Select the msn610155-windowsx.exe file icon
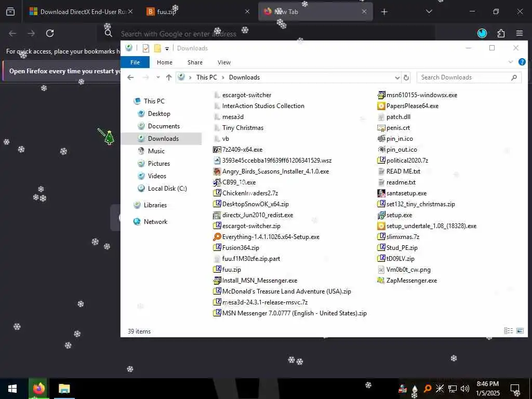The height and width of the screenshot is (399, 532). (x=381, y=95)
